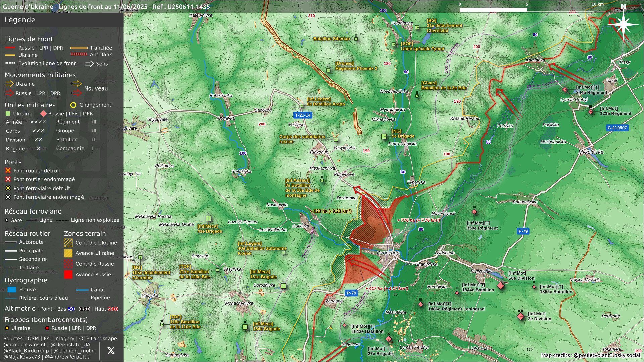
Task: Click the 41e Brigade green square marker
Action: [208, 218]
